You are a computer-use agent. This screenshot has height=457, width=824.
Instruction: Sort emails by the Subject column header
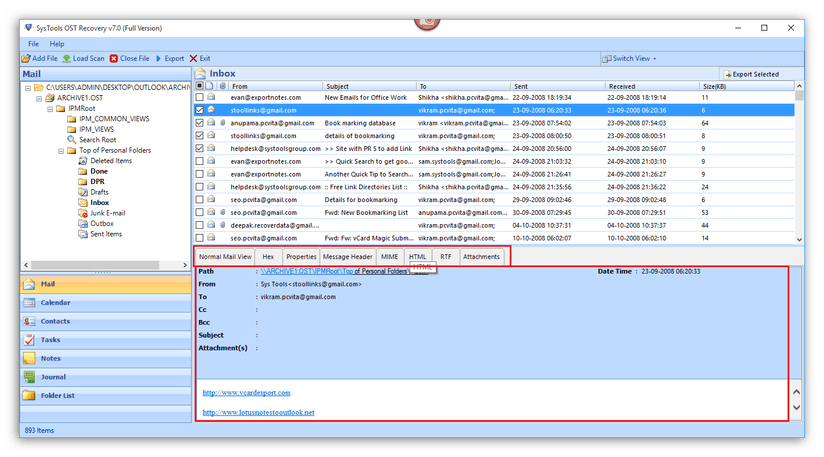(369, 86)
